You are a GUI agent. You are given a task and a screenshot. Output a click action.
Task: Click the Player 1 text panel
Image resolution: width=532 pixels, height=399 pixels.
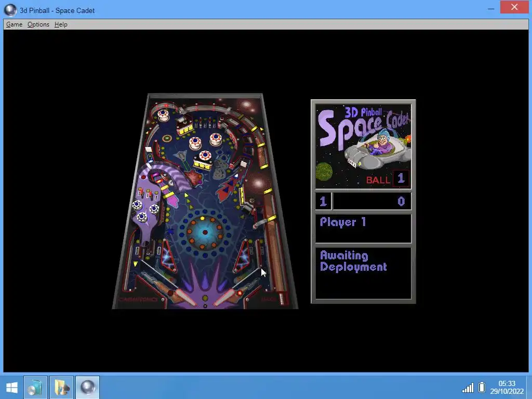click(363, 229)
